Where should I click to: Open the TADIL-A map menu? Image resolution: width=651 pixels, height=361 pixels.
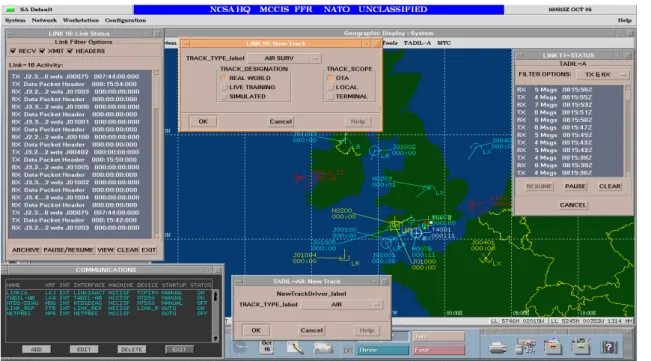point(417,43)
